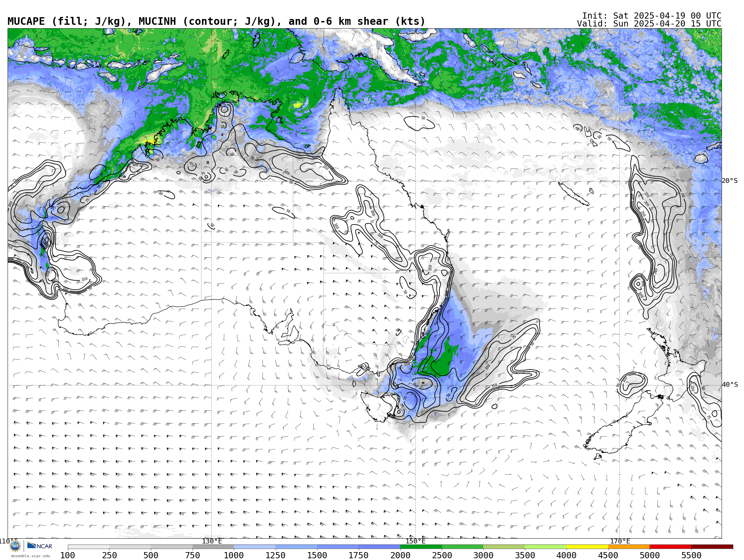Pick the dark green swatch between 2000 and 2500
Viewport: 744px width, 560px height.
tap(421, 547)
